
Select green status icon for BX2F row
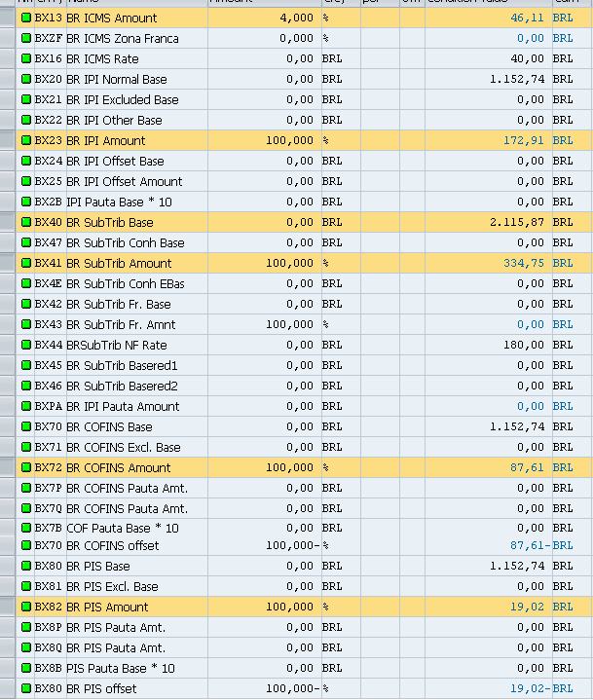pos(26,38)
